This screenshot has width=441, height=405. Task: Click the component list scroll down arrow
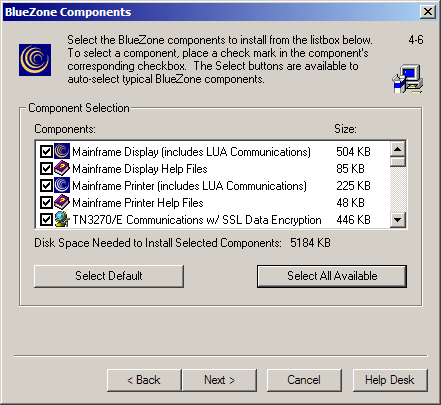coord(397,220)
